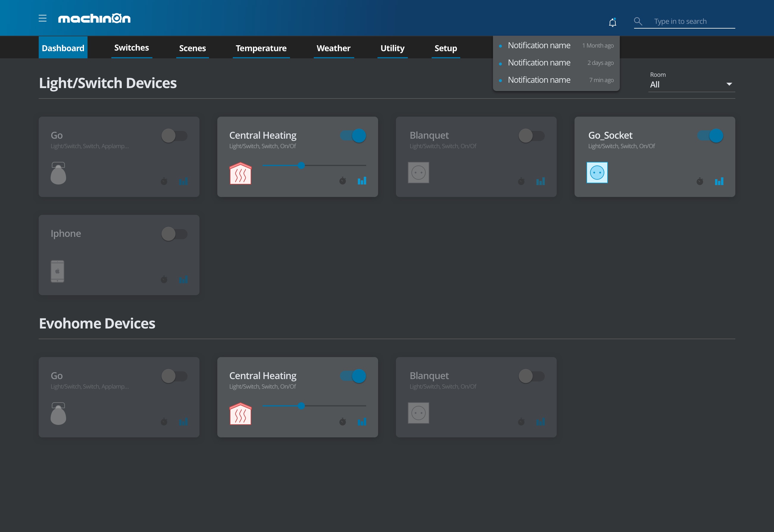Open the notifications bell
The width and height of the screenshot is (774, 532).
point(613,22)
